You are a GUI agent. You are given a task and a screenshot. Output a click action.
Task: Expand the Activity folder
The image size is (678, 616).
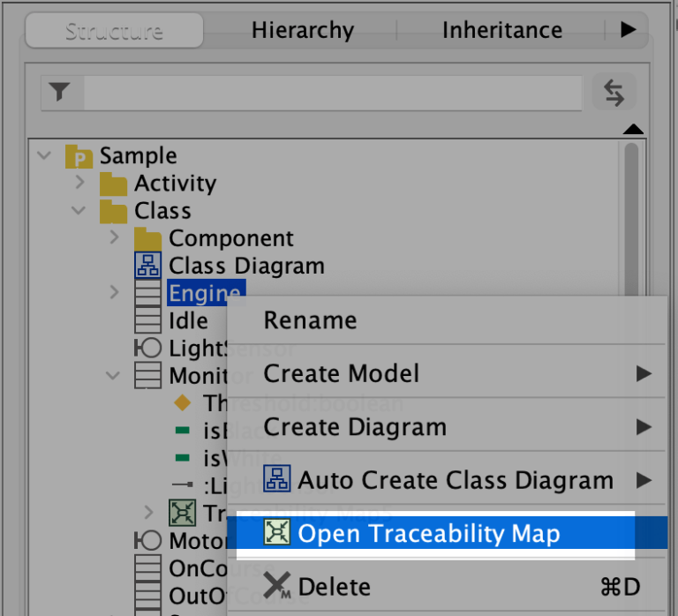79,184
